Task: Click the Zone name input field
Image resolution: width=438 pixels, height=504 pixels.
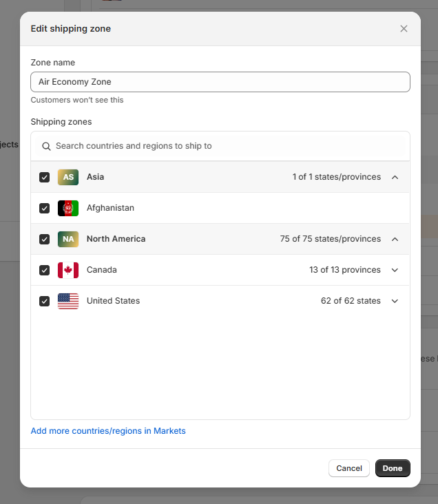Action: pos(220,82)
